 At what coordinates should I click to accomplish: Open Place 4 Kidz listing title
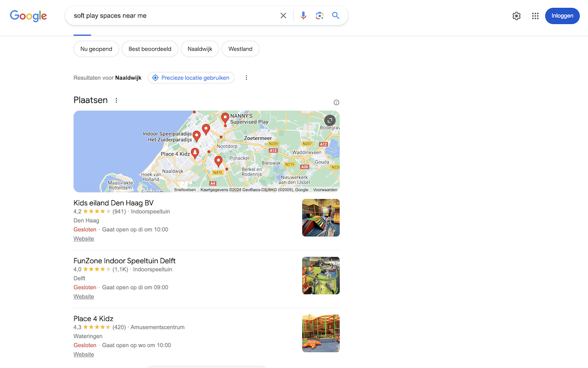point(94,318)
